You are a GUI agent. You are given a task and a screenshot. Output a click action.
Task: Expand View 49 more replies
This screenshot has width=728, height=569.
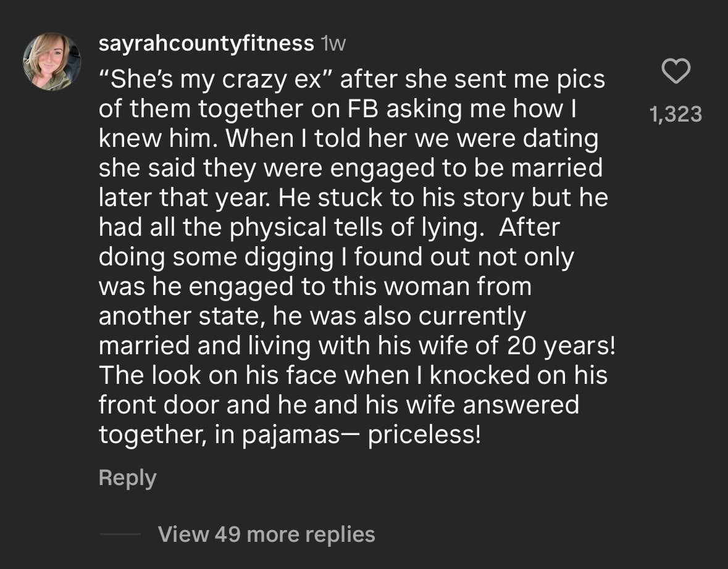pos(266,534)
